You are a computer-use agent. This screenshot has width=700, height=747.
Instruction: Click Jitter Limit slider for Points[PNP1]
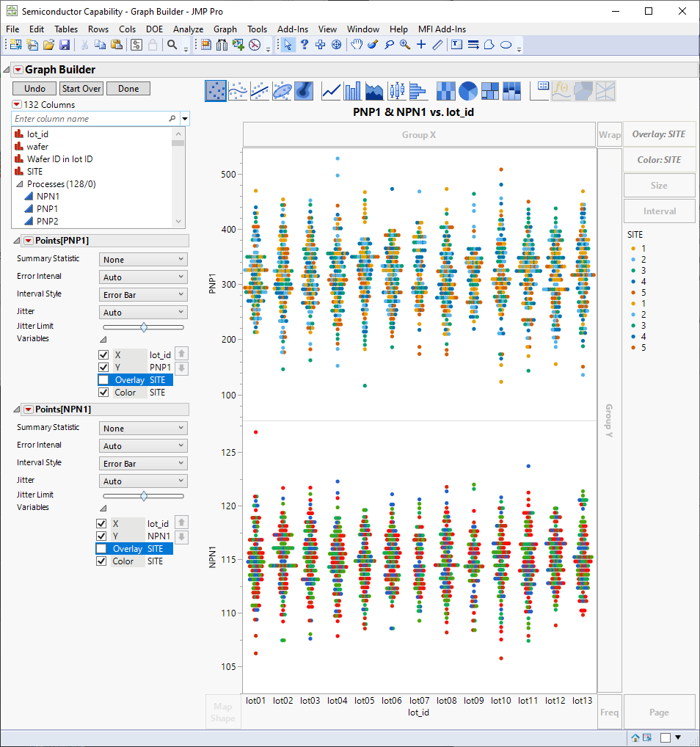pyautogui.click(x=144, y=327)
